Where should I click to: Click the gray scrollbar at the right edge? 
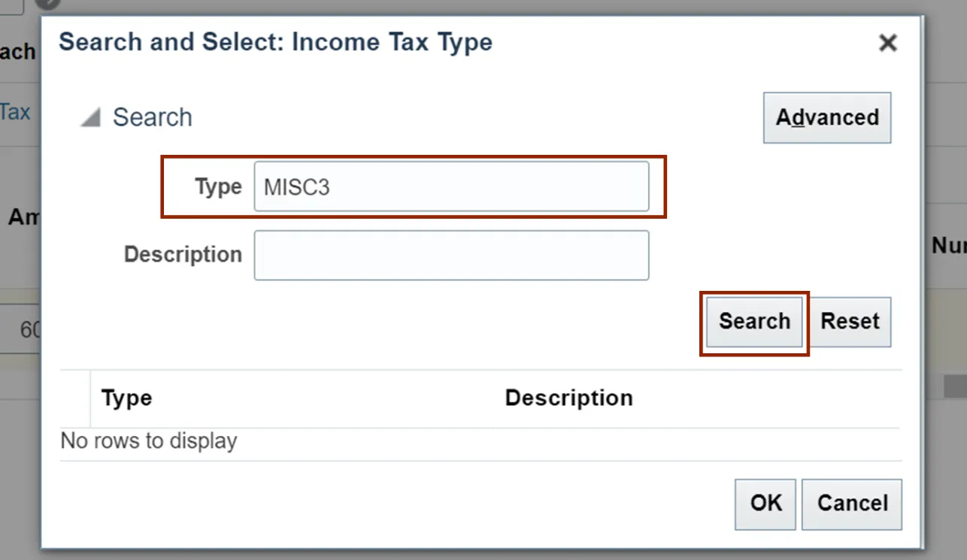(955, 386)
